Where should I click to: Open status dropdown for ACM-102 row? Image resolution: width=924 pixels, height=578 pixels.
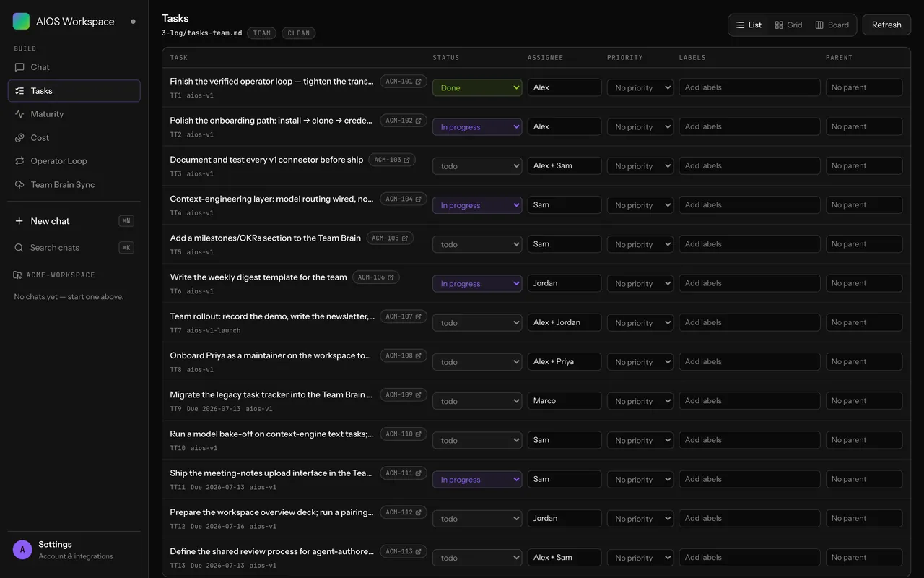(477, 126)
